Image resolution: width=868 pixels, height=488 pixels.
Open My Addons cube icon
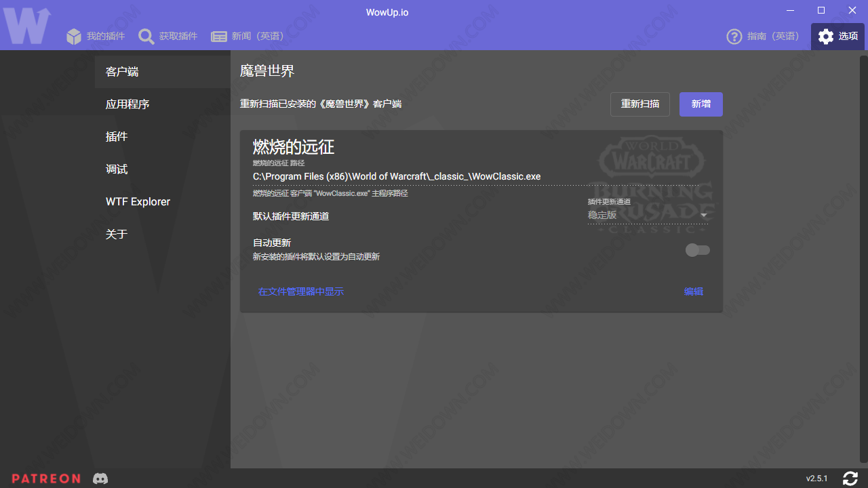click(x=74, y=37)
